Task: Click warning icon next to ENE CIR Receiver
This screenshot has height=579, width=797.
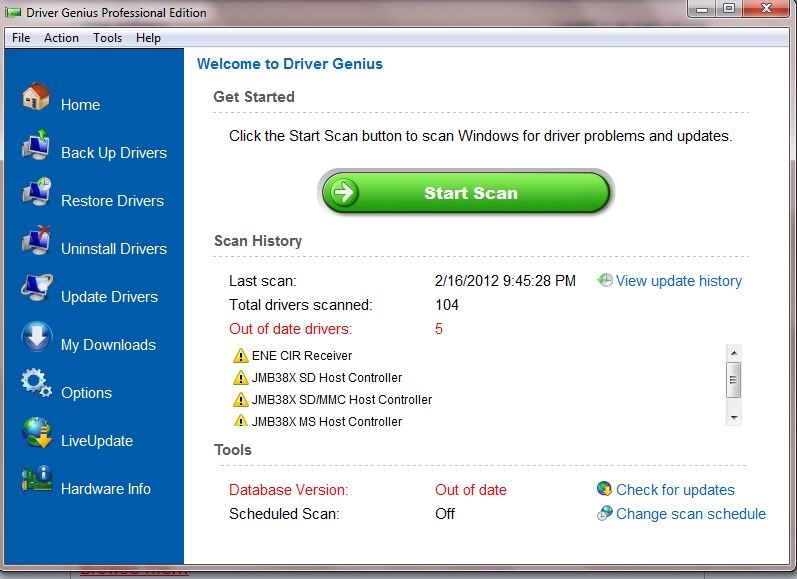Action: click(x=240, y=355)
